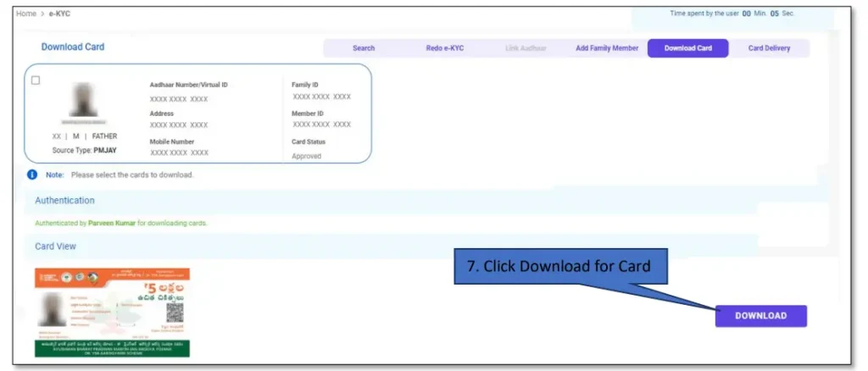Click the blurred member photo in the card
868x371 pixels.
pyautogui.click(x=84, y=100)
